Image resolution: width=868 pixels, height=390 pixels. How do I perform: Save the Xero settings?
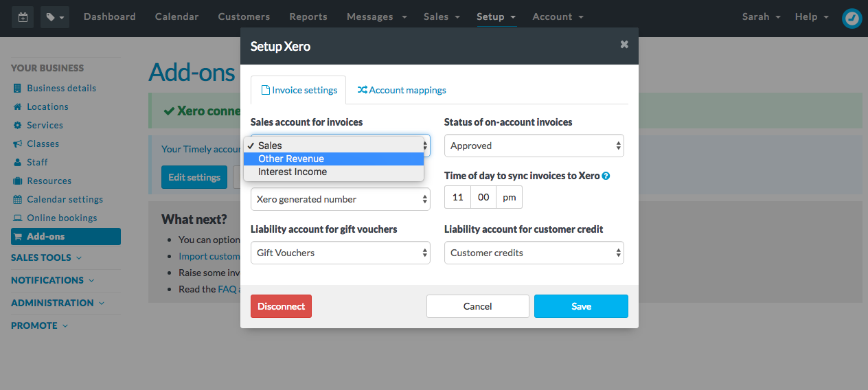point(581,306)
